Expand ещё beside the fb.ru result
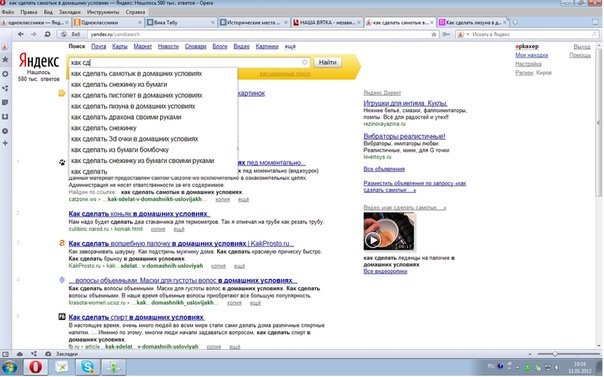This screenshot has height=377, width=604. [x=235, y=347]
